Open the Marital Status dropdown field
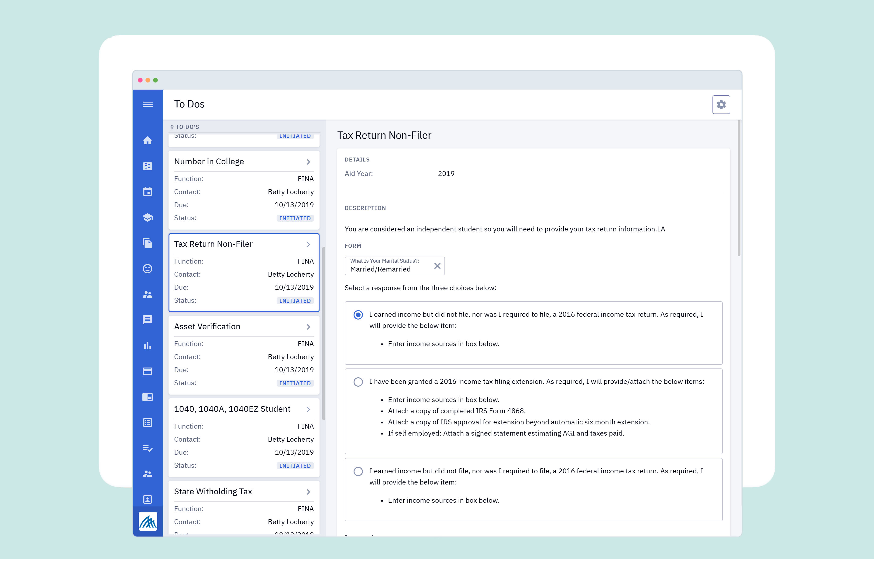The height and width of the screenshot is (588, 874). click(x=394, y=266)
